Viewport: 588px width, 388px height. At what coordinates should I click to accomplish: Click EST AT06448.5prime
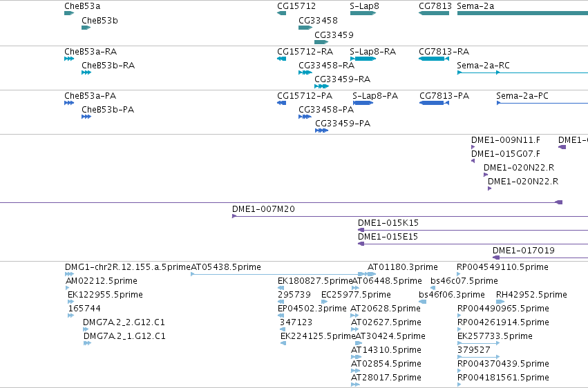click(387, 281)
